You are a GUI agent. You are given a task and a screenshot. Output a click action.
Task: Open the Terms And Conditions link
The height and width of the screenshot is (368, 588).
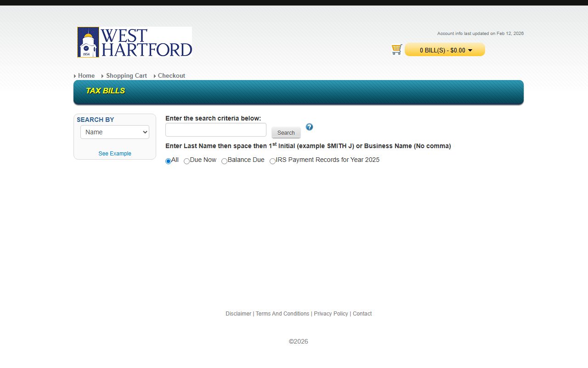283,314
